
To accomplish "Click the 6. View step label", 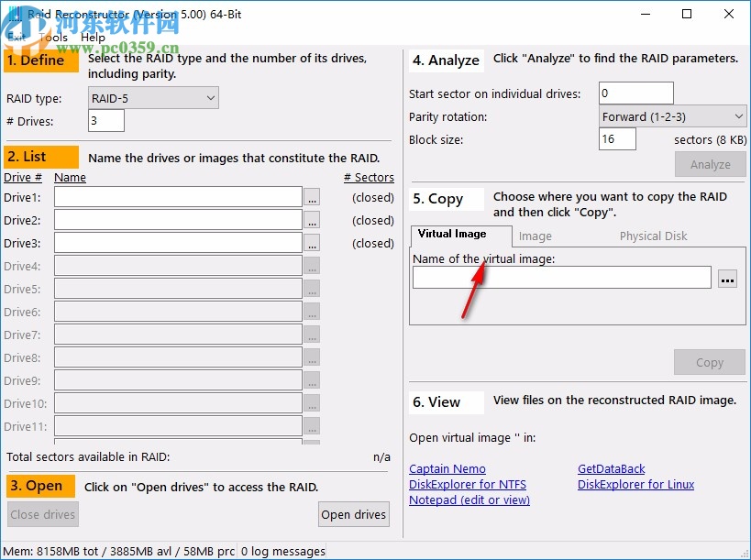I will (447, 402).
